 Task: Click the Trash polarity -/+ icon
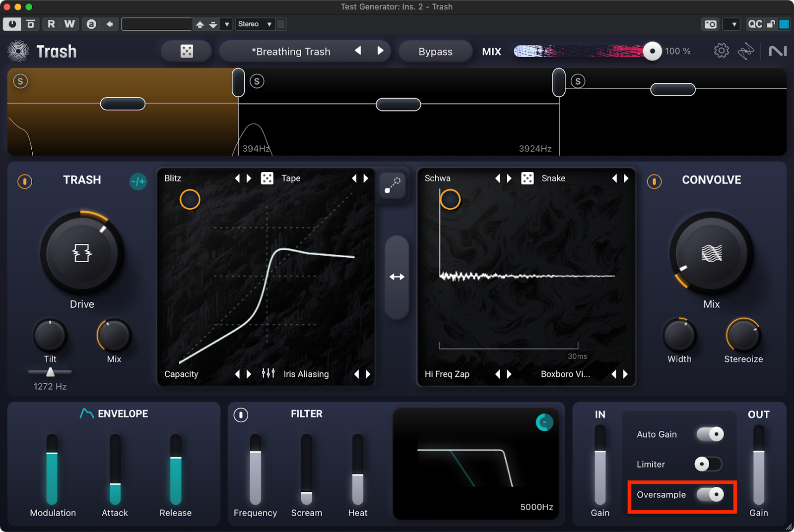click(138, 181)
